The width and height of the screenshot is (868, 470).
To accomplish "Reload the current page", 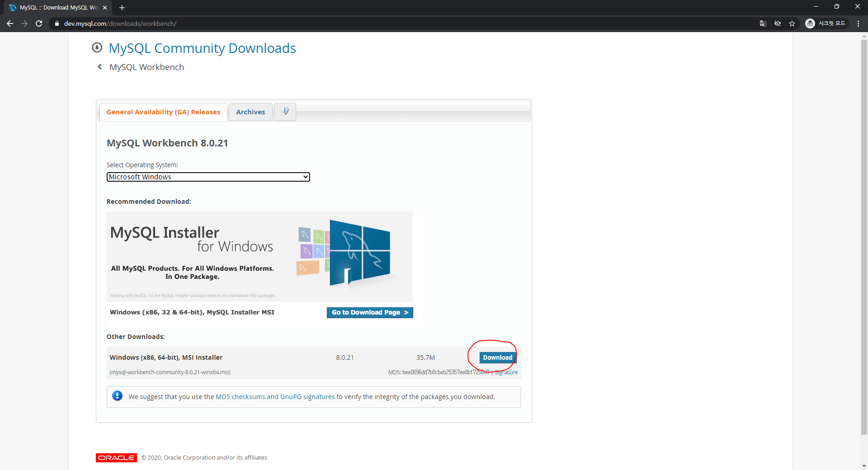I will click(39, 23).
